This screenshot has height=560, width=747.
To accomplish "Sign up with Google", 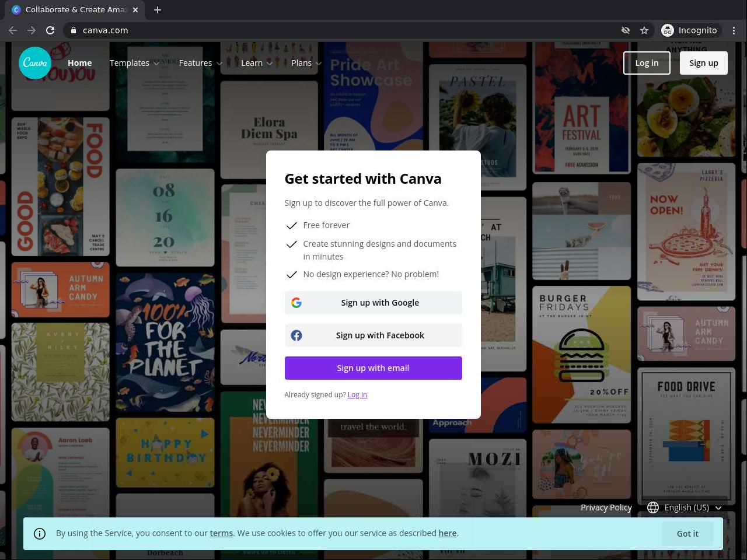I will tap(373, 303).
